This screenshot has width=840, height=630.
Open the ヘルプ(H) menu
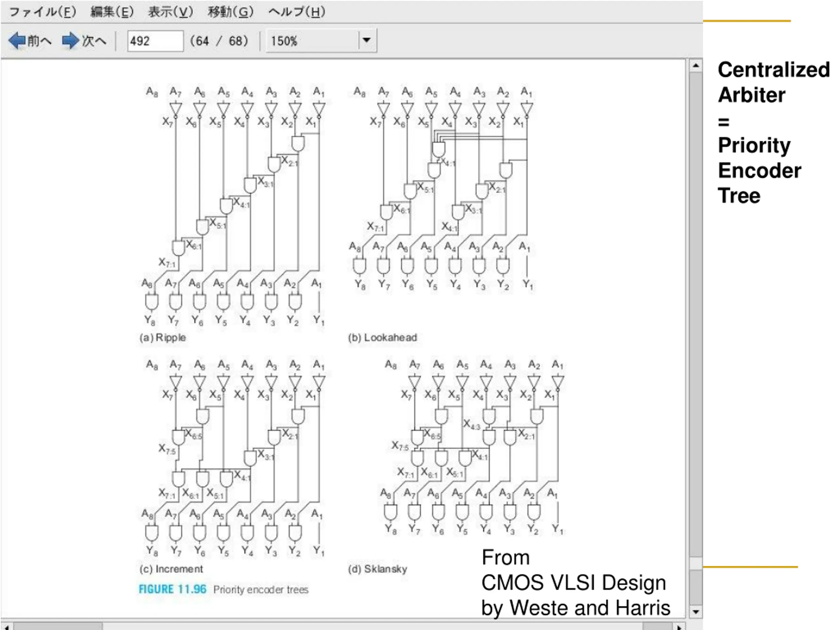pos(297,12)
